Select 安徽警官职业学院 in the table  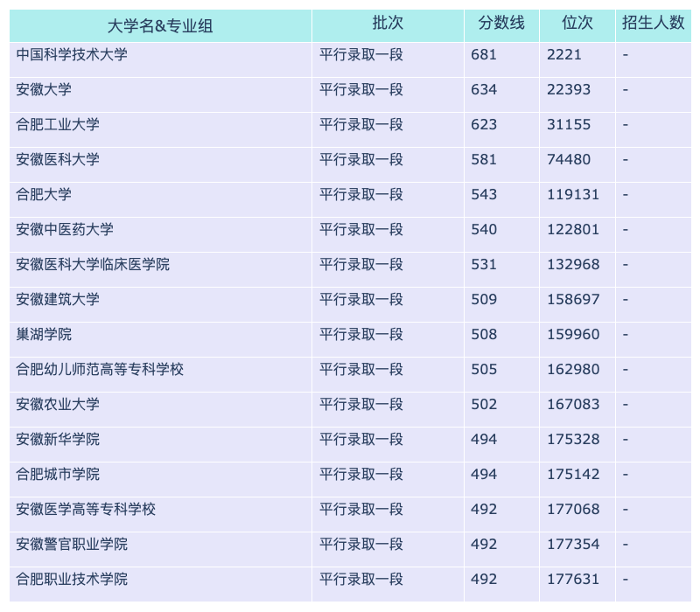(72, 544)
